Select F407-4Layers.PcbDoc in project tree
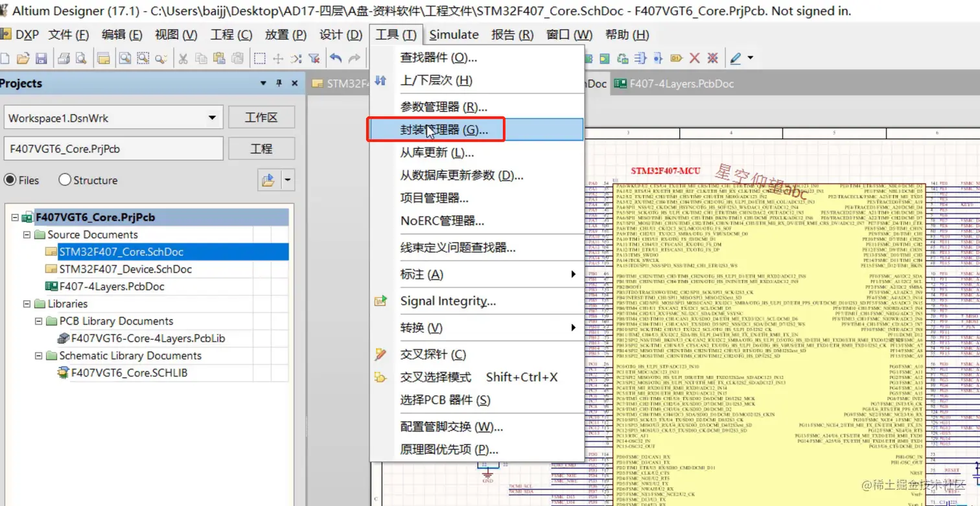 (x=111, y=286)
